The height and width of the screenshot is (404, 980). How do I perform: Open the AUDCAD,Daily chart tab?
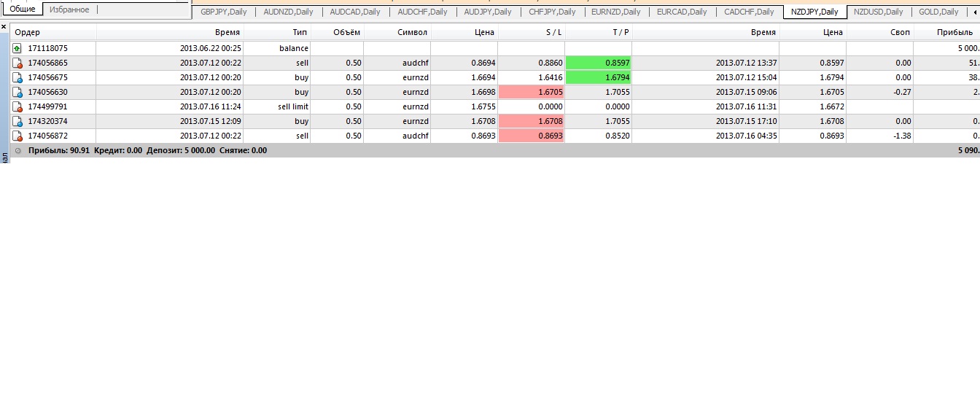tap(355, 12)
